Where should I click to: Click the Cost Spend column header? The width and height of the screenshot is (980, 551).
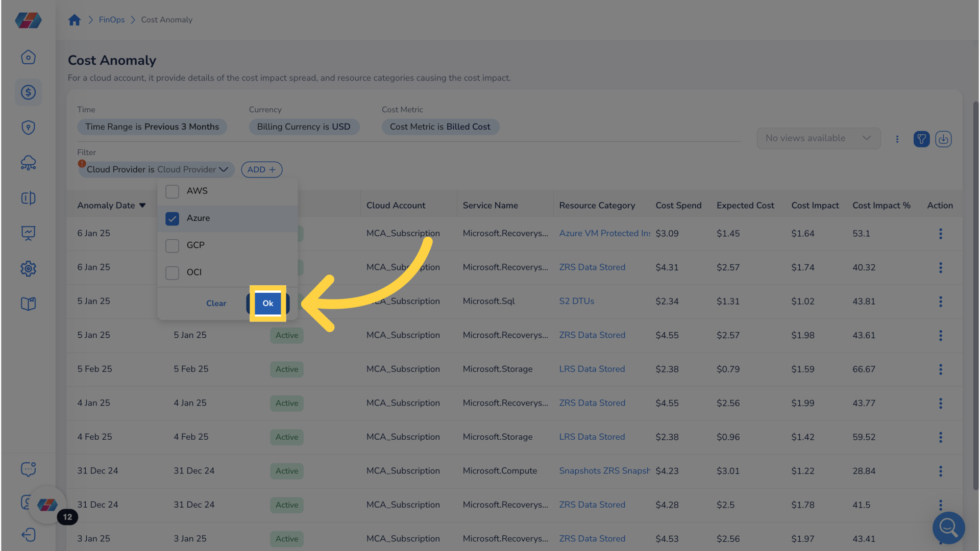tap(678, 205)
